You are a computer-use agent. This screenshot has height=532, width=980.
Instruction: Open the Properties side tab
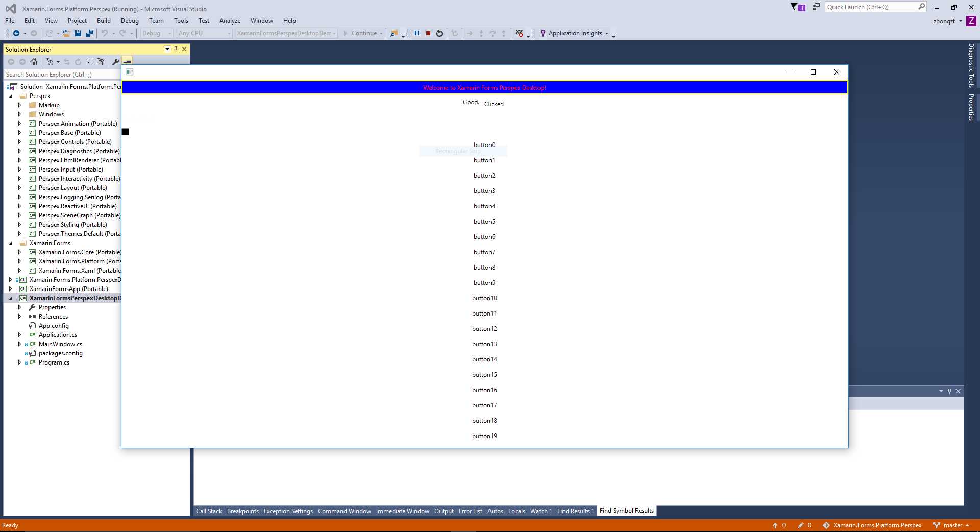pos(971,107)
